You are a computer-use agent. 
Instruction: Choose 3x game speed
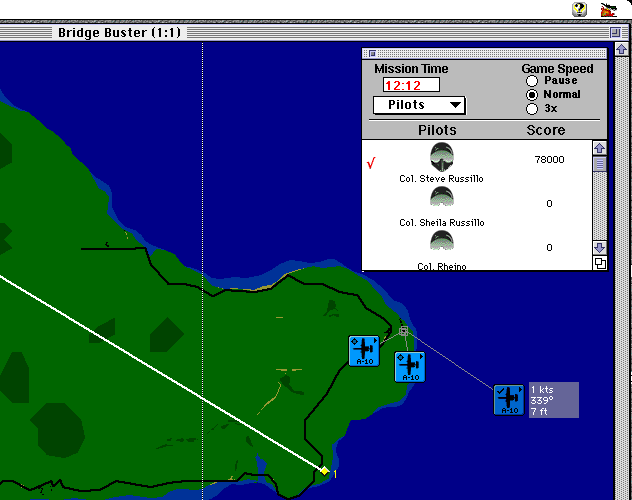532,109
